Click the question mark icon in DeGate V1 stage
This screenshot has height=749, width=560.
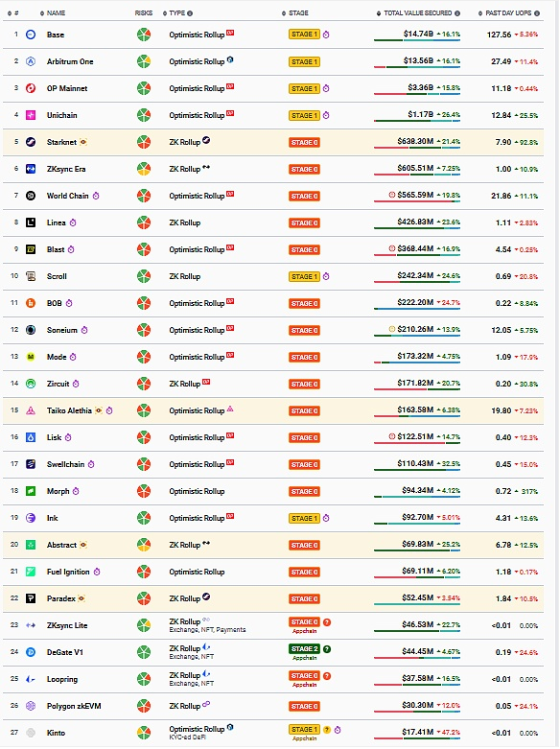tap(327, 649)
